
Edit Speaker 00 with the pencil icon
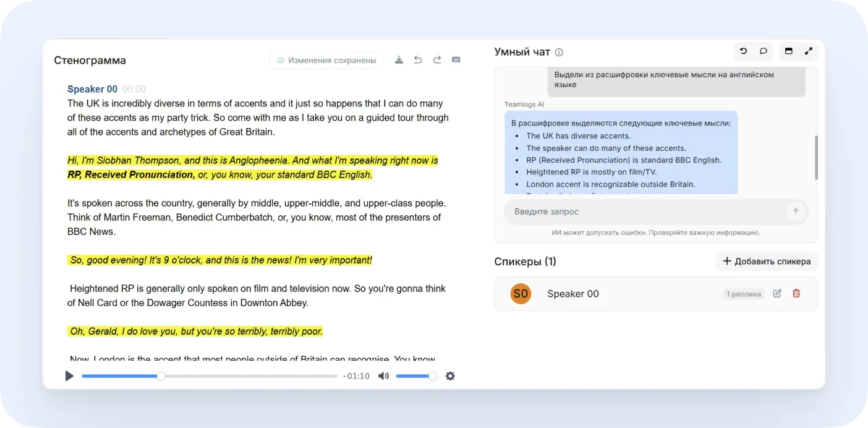point(777,294)
